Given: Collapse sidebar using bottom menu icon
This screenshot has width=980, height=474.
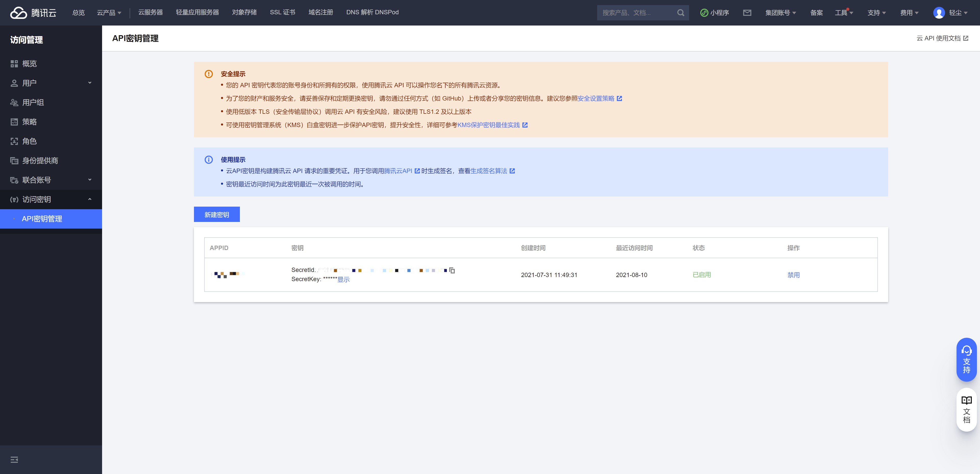Looking at the screenshot, I should [14, 459].
